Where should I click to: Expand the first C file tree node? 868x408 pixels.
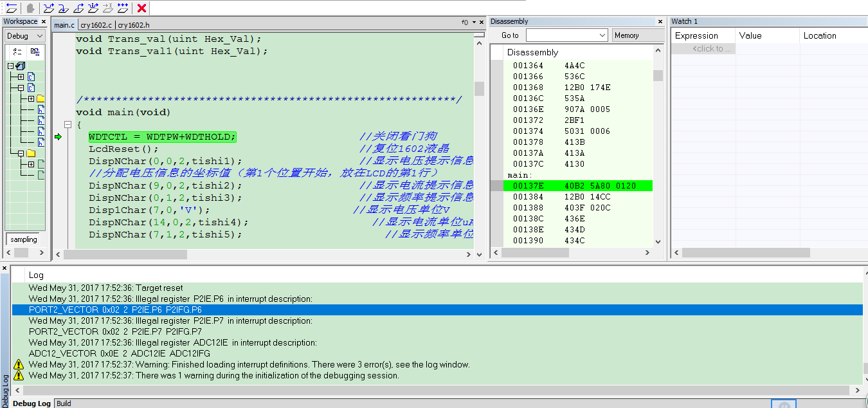tap(21, 77)
